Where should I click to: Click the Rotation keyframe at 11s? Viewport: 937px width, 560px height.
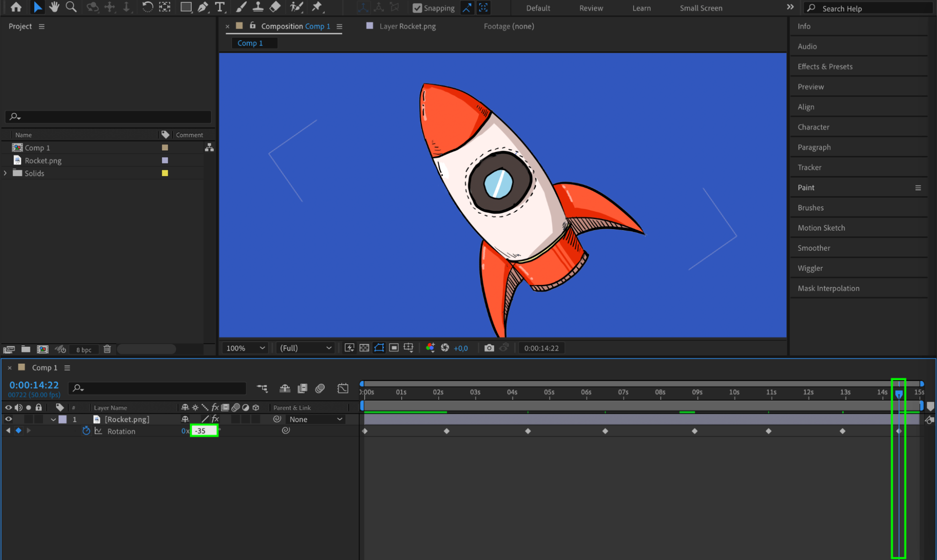(768, 431)
